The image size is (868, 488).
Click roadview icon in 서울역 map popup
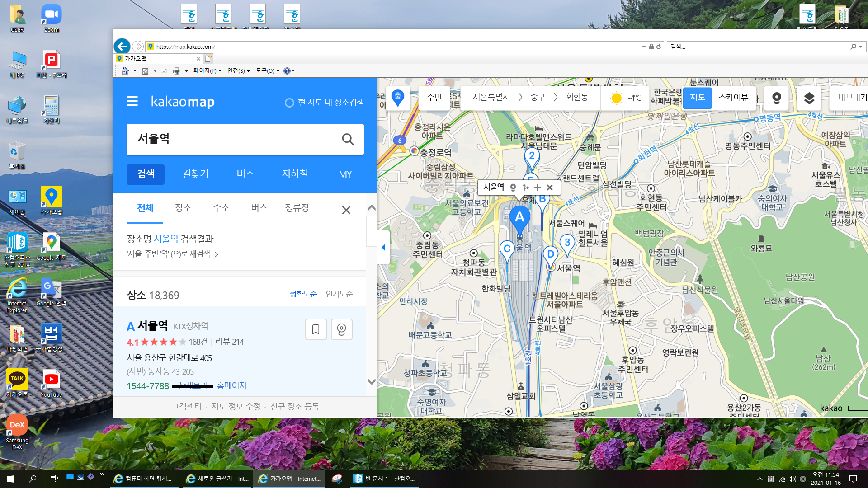(513, 187)
